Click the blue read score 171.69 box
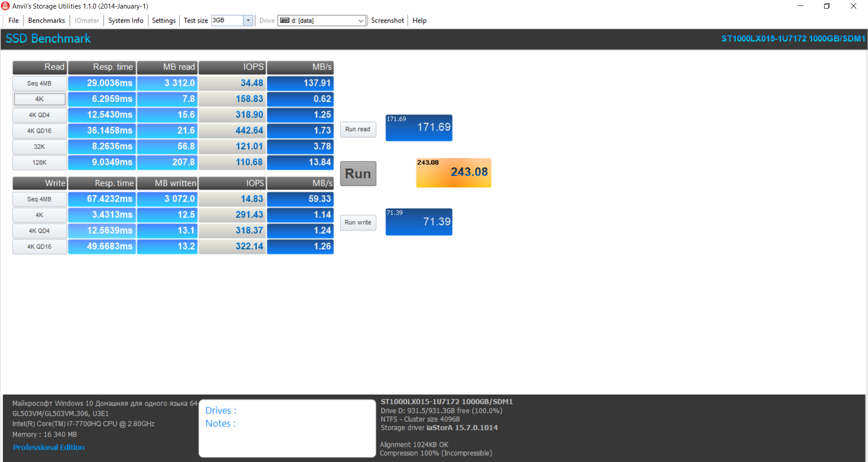 (x=419, y=128)
